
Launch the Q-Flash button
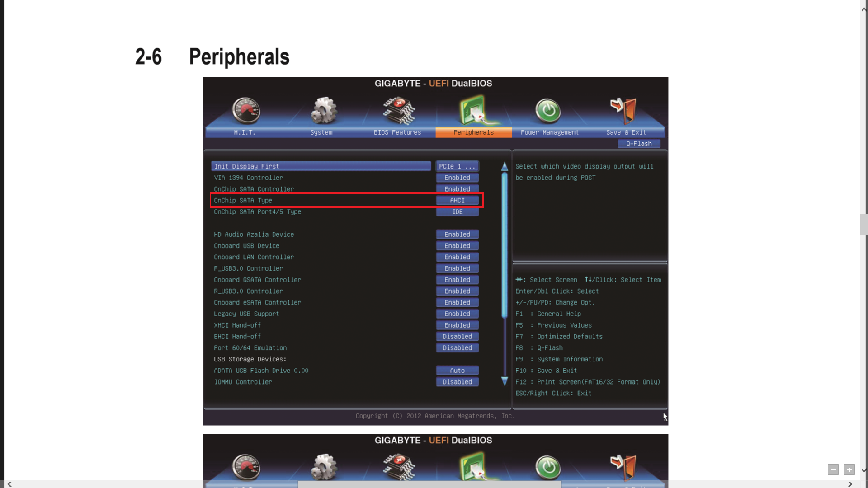(639, 144)
